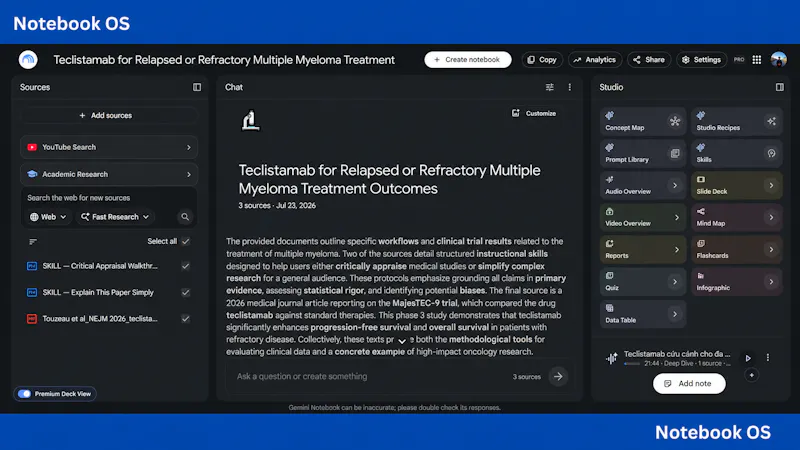Expand Mind Map options arrow
The image size is (800, 450).
click(x=771, y=218)
